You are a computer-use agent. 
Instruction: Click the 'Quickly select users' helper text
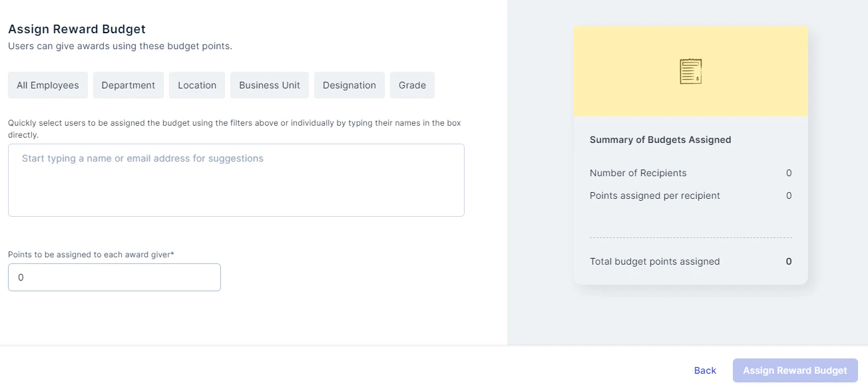(234, 129)
